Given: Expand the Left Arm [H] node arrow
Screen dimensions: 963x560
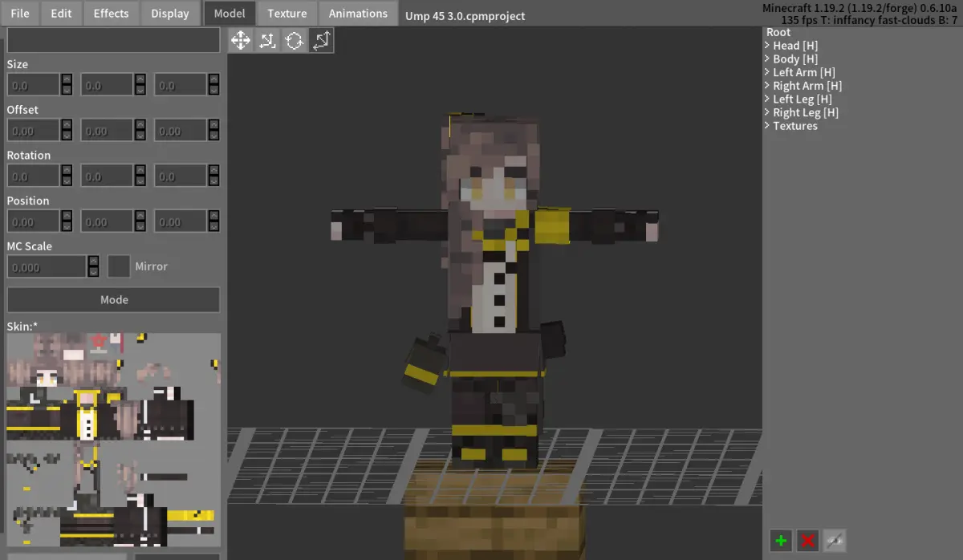Looking at the screenshot, I should [x=767, y=72].
